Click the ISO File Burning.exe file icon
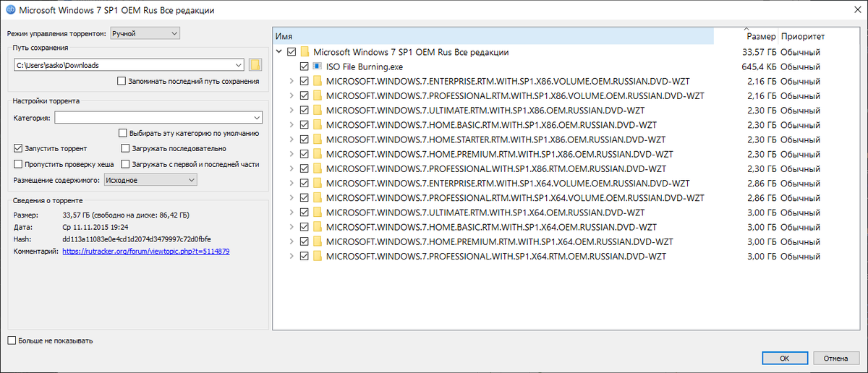Screen dimensions: 868x373 318,66
